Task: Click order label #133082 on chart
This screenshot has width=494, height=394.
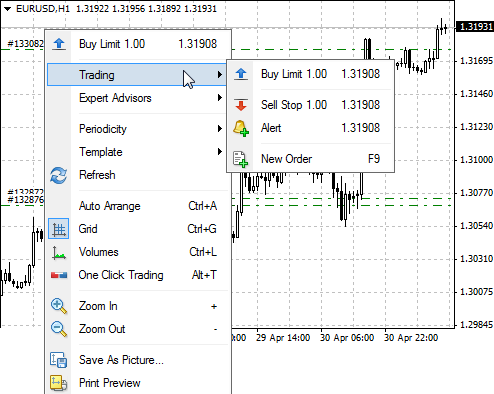Action: pos(25,44)
